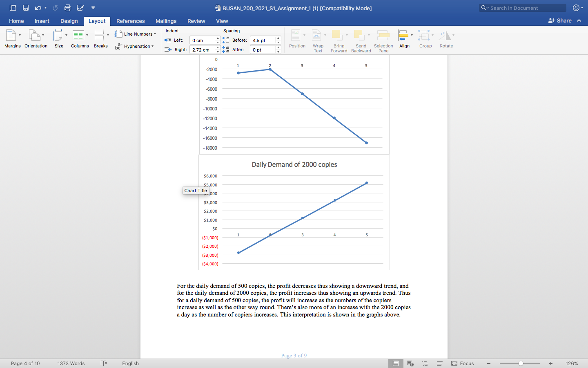Switch to Outline view

click(425, 363)
